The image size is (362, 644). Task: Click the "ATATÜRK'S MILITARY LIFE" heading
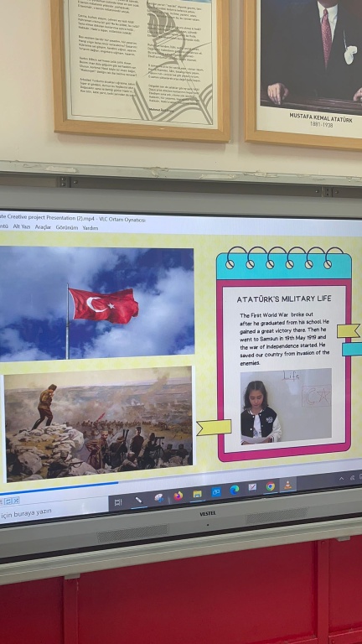(x=283, y=299)
